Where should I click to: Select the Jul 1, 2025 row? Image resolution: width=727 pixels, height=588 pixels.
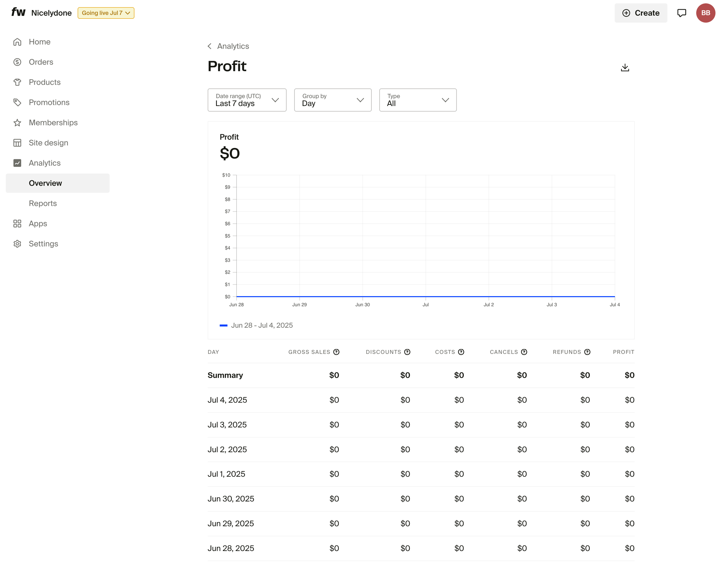(x=421, y=474)
